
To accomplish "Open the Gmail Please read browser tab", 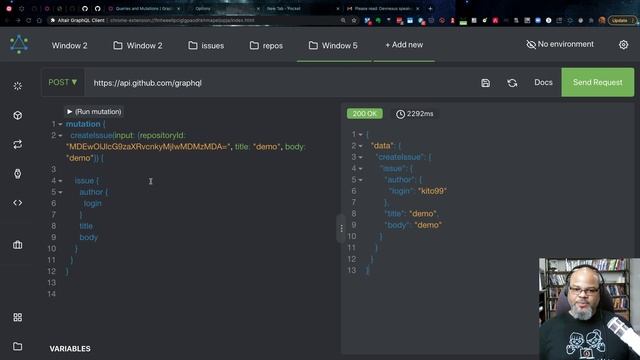I will (382, 9).
